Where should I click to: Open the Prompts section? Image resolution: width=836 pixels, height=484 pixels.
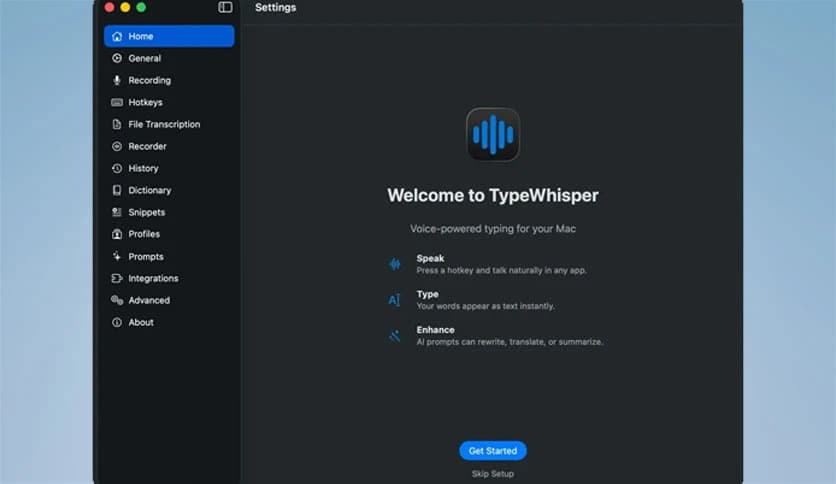[x=169, y=256]
